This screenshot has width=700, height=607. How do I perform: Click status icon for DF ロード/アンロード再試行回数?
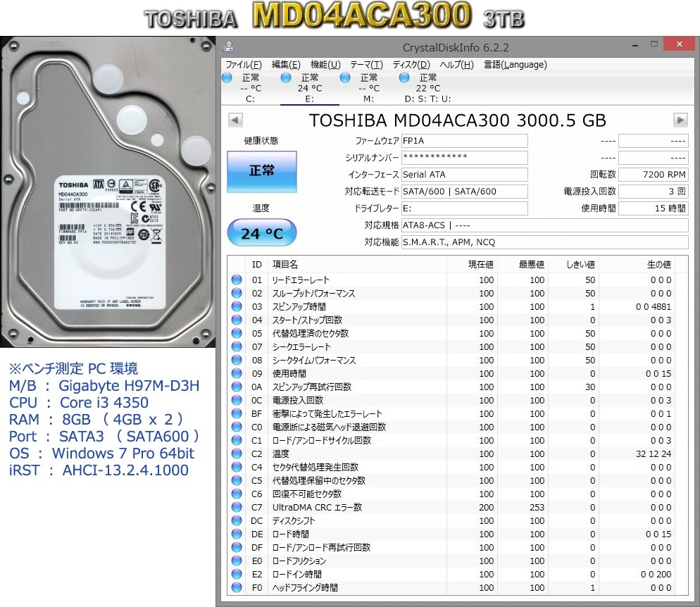tap(237, 548)
